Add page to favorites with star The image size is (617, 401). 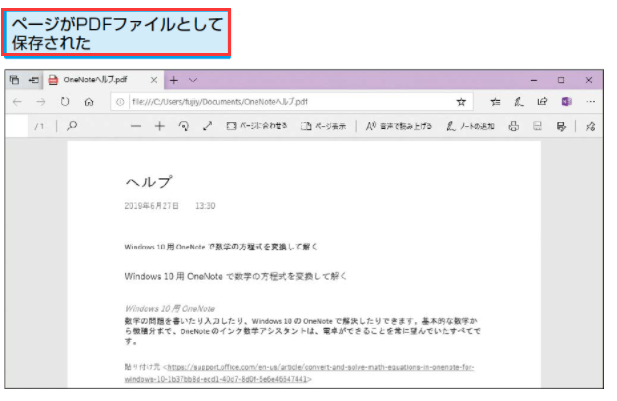461,102
